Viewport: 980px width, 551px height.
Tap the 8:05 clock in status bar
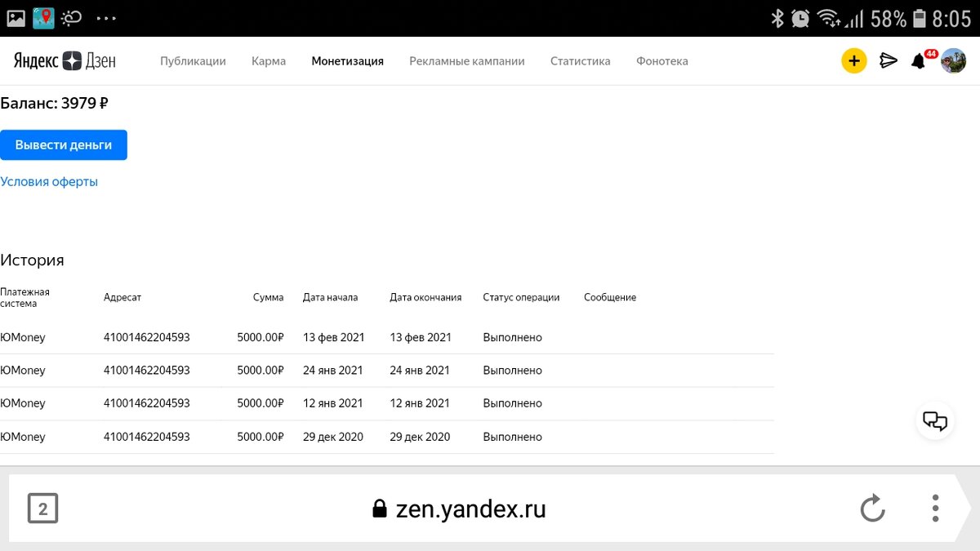click(952, 18)
